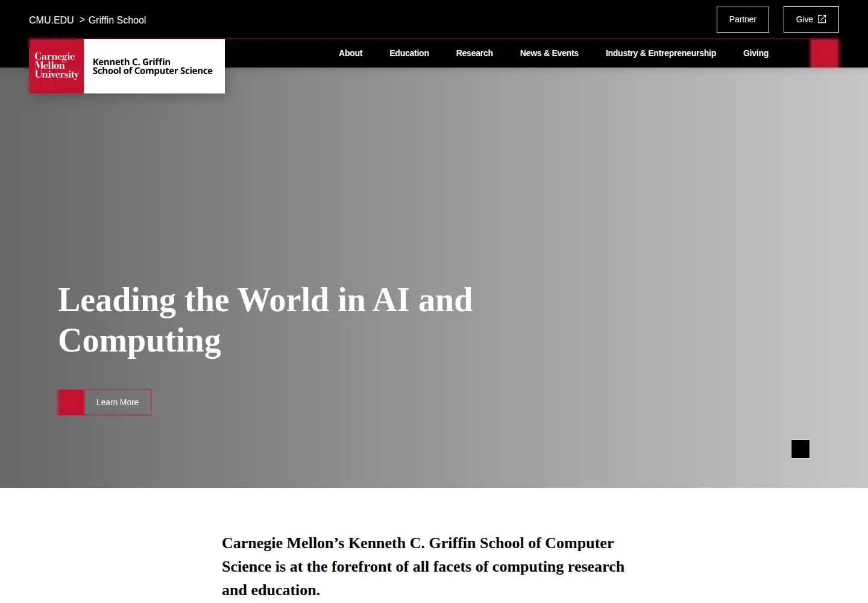Open the Research menu
This screenshot has width=868, height=603.
(474, 53)
